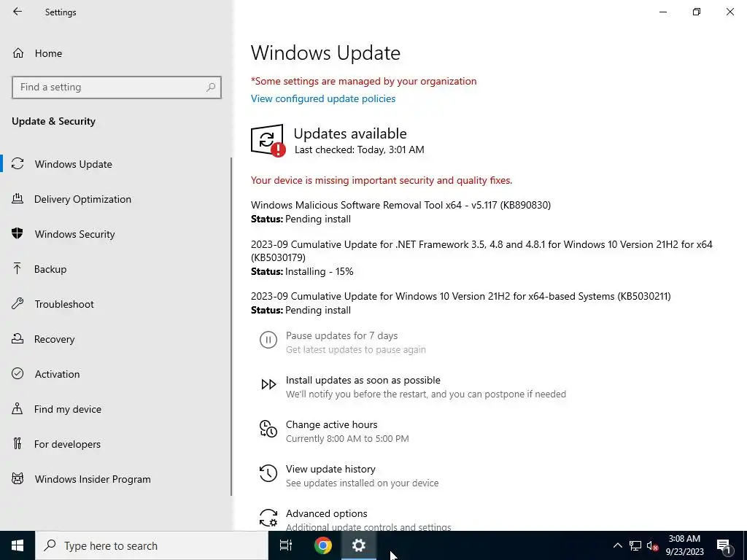Click the taskbar Type here to search box
The height and width of the screenshot is (560, 747).
(x=152, y=545)
